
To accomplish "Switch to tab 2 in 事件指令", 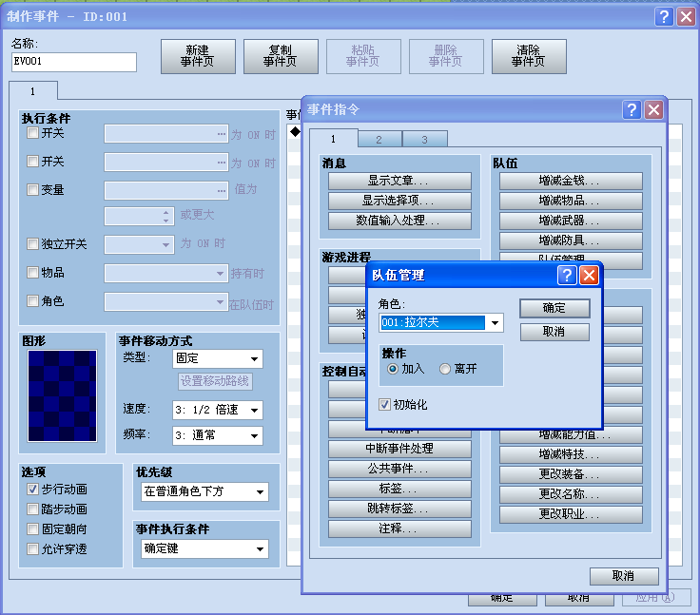I will [x=379, y=139].
